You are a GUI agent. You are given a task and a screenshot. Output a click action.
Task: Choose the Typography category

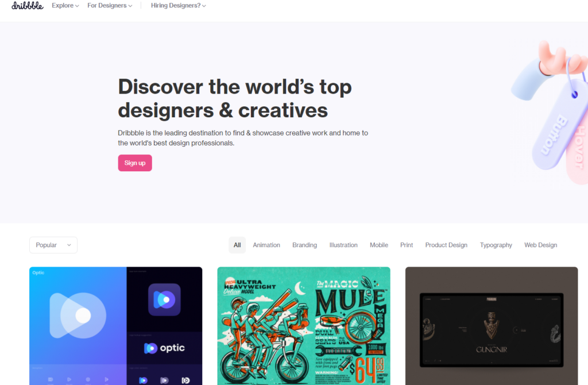pyautogui.click(x=496, y=245)
